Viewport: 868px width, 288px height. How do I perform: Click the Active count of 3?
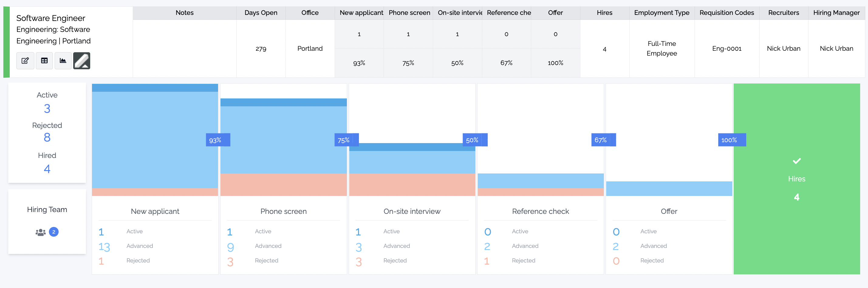pos(47,108)
